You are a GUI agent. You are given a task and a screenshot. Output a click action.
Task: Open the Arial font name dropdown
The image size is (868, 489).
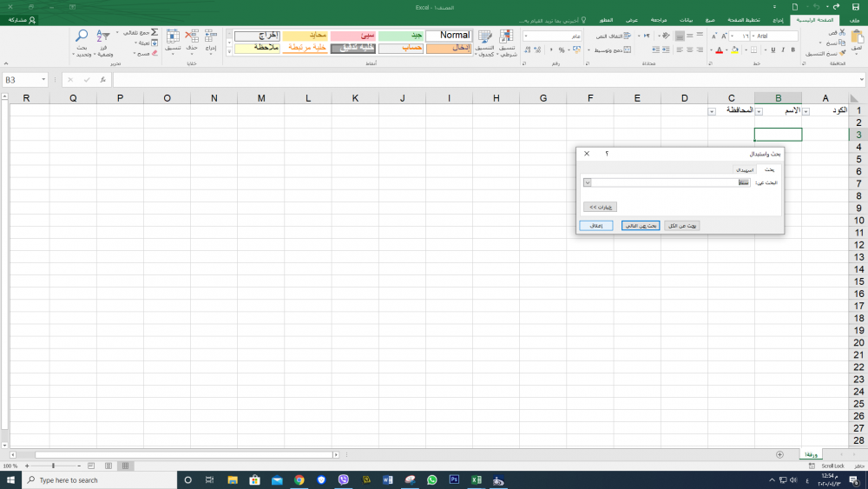753,36
